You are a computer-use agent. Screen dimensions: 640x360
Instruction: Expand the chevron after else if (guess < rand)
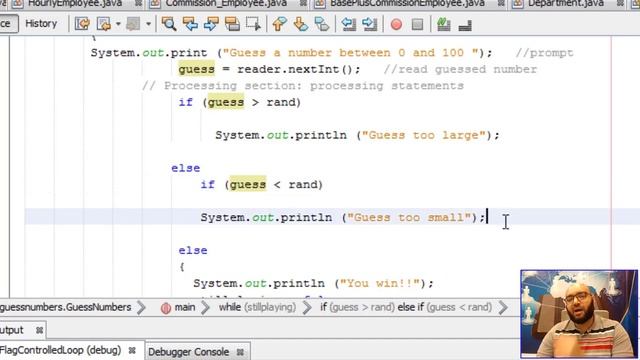503,307
